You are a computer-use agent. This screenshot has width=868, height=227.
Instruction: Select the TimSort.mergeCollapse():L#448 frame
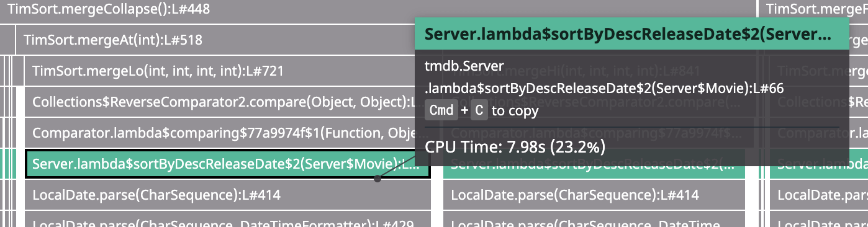[377, 9]
